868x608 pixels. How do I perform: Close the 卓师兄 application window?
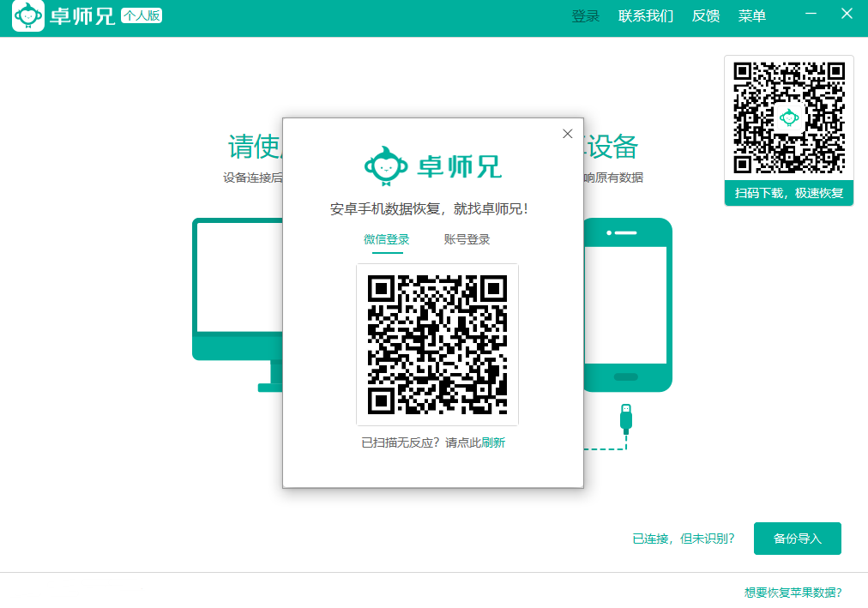coord(847,15)
